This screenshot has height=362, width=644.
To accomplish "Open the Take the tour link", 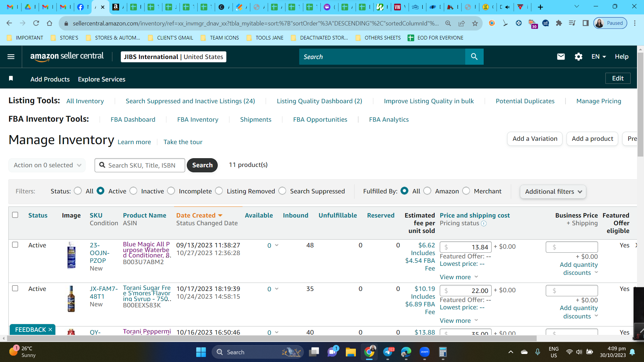I will pyautogui.click(x=183, y=142).
